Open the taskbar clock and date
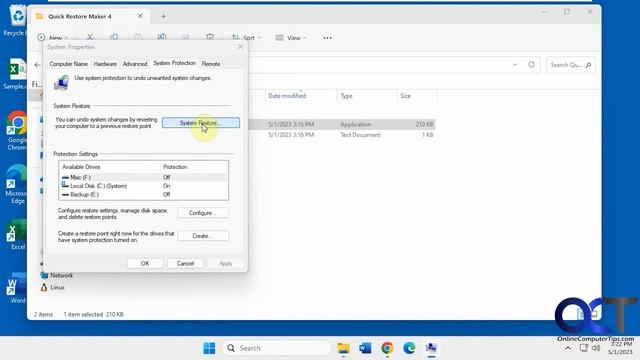 pyautogui.click(x=620, y=348)
